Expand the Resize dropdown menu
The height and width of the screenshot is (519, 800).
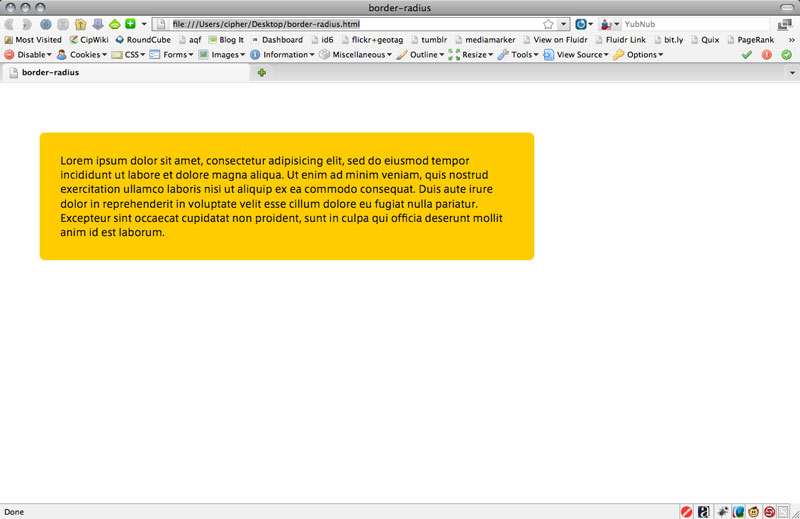point(471,55)
